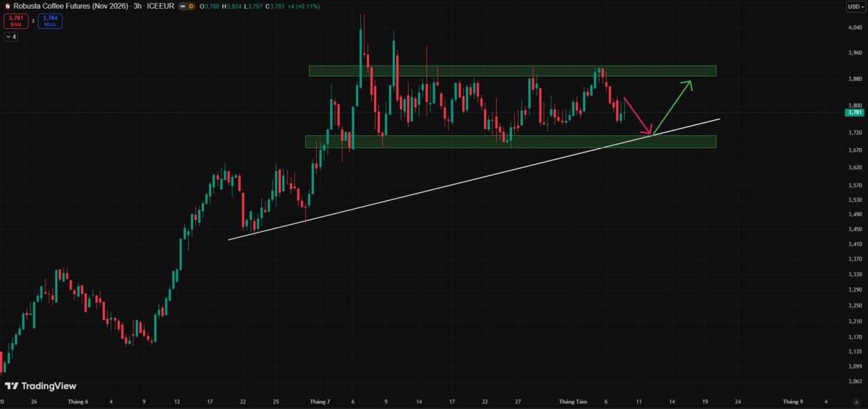868x409 pixels.
Task: Click the 4,040 price axis label
Action: pos(855,28)
